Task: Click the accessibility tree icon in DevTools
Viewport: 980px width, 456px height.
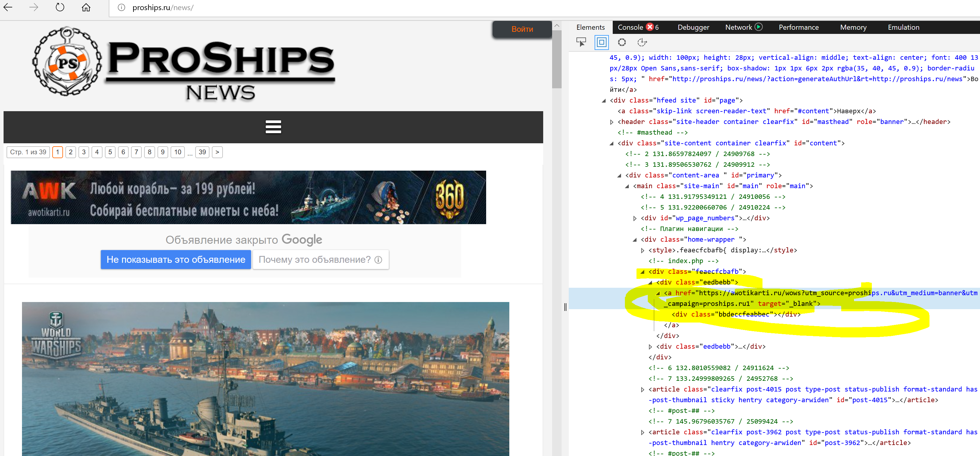Action: coord(642,42)
